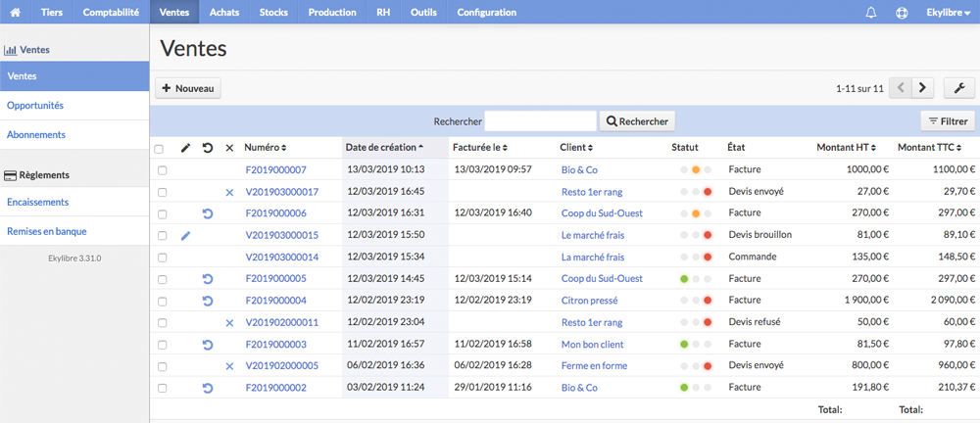
Task: Cancel invoice F2019000005 with undo icon
Action: (x=208, y=279)
